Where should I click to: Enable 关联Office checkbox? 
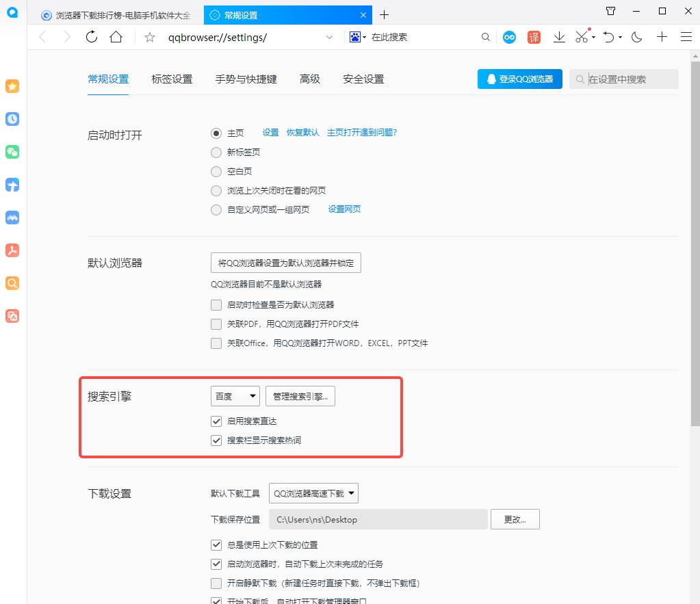[x=216, y=343]
